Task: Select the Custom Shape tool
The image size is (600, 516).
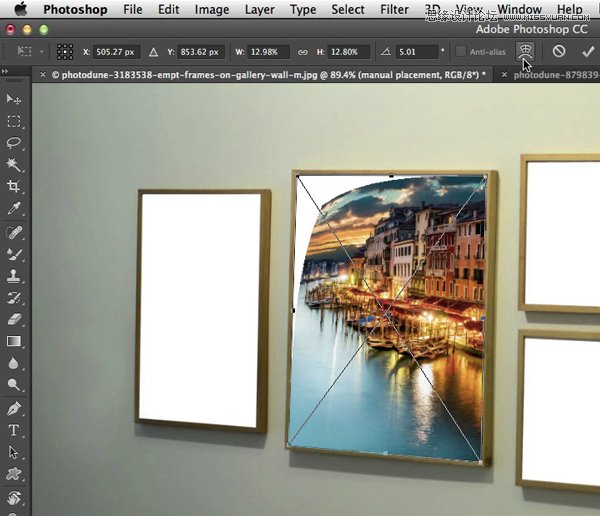Action: click(x=14, y=474)
